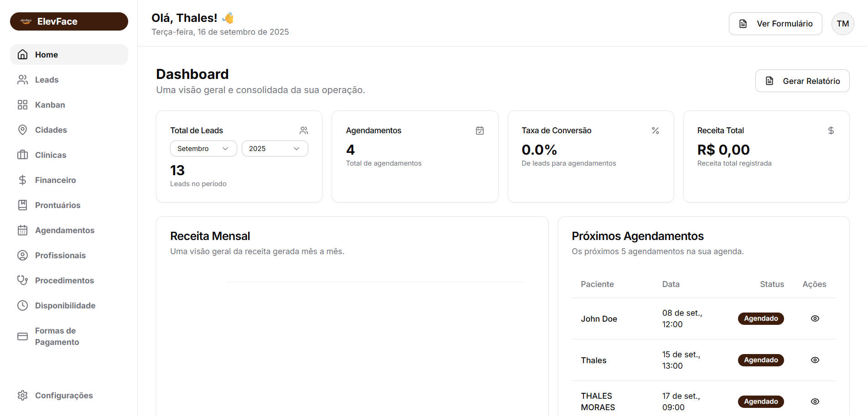868x417 pixels.
Task: Open the Leads section from sidebar
Action: click(x=46, y=79)
